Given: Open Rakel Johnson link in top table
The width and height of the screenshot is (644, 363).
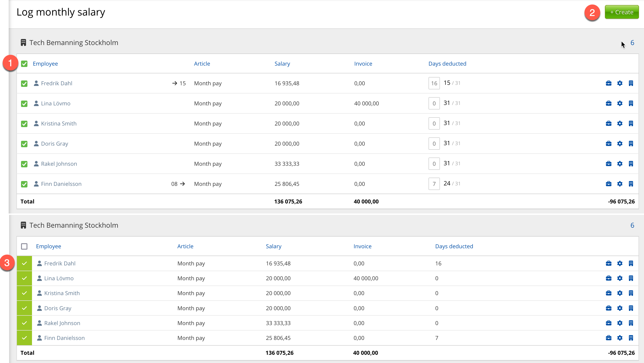Looking at the screenshot, I should 59,164.
